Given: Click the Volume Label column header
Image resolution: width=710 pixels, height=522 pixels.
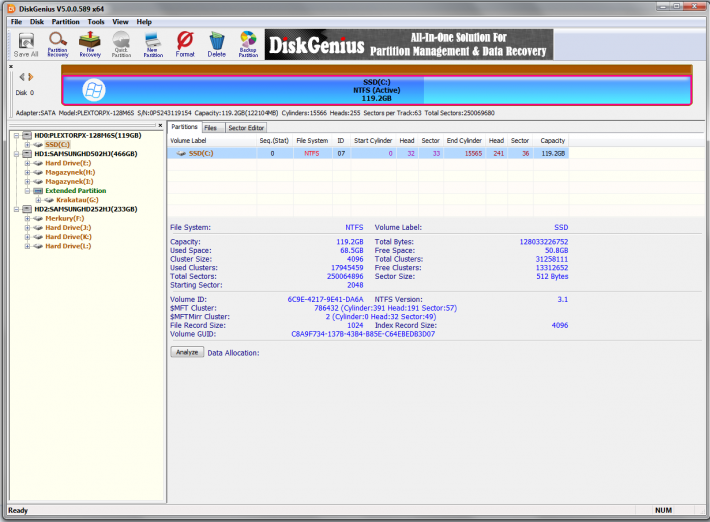Looking at the screenshot, I should pyautogui.click(x=212, y=141).
